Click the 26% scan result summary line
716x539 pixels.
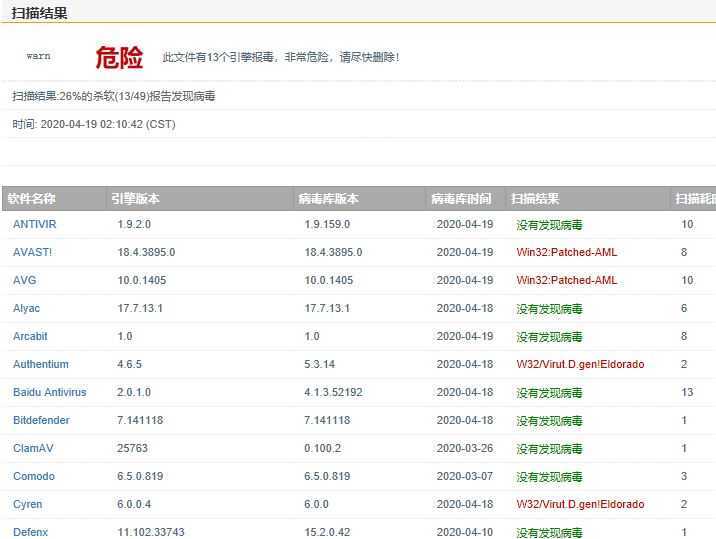[114, 96]
